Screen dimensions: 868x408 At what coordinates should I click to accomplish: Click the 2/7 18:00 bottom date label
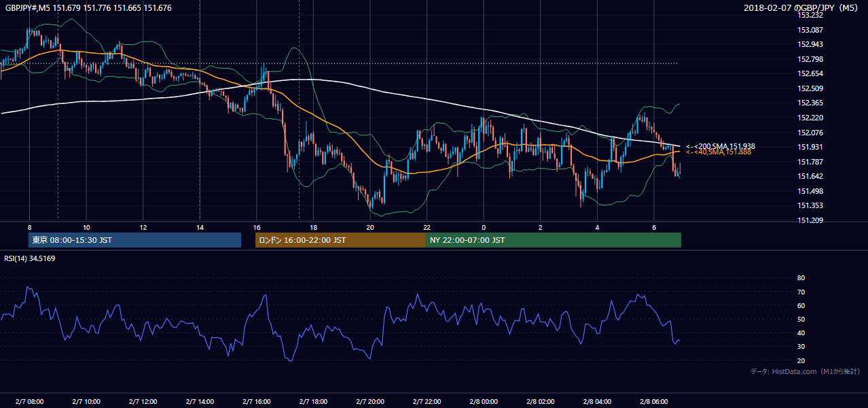click(313, 402)
